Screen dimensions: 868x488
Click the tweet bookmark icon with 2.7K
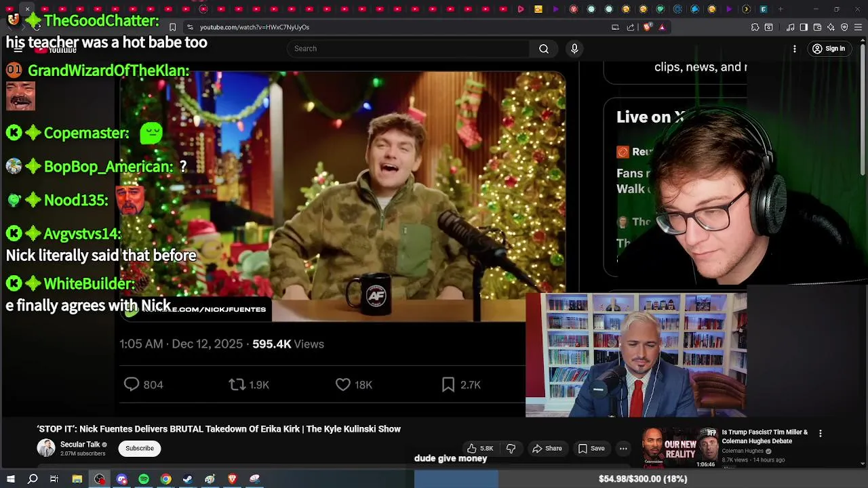pyautogui.click(x=448, y=384)
